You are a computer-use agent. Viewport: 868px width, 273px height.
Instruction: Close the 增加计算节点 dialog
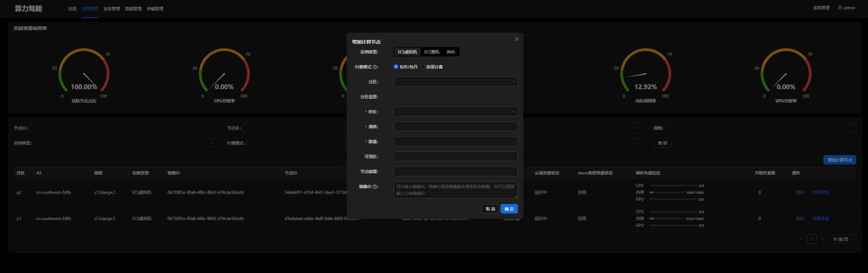pos(517,39)
